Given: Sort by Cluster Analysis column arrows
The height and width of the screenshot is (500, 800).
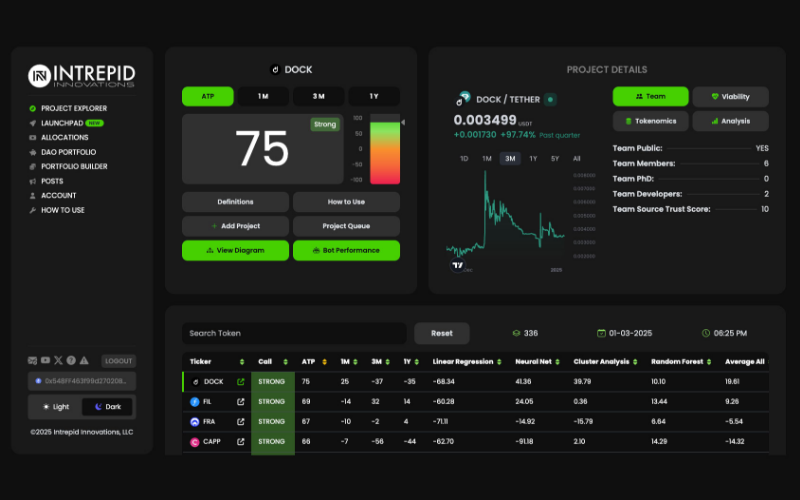Looking at the screenshot, I should pyautogui.click(x=635, y=362).
